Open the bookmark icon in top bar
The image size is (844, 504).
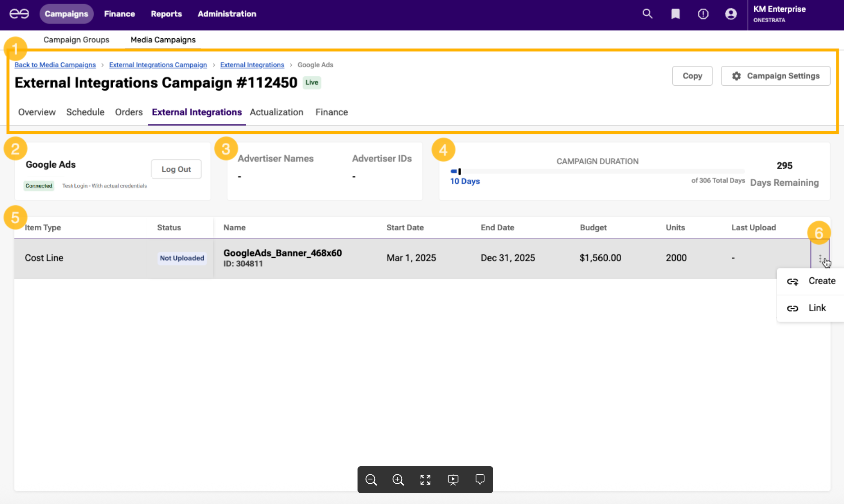(675, 14)
